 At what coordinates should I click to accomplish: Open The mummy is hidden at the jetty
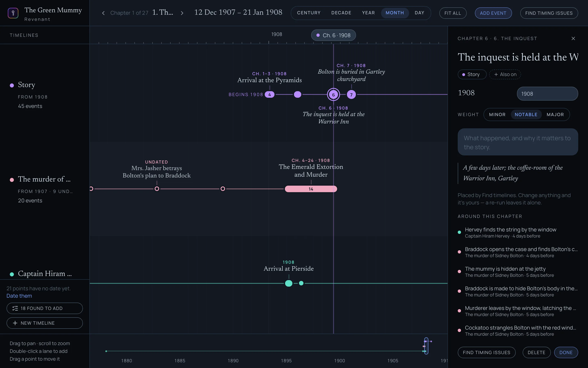click(x=518, y=272)
